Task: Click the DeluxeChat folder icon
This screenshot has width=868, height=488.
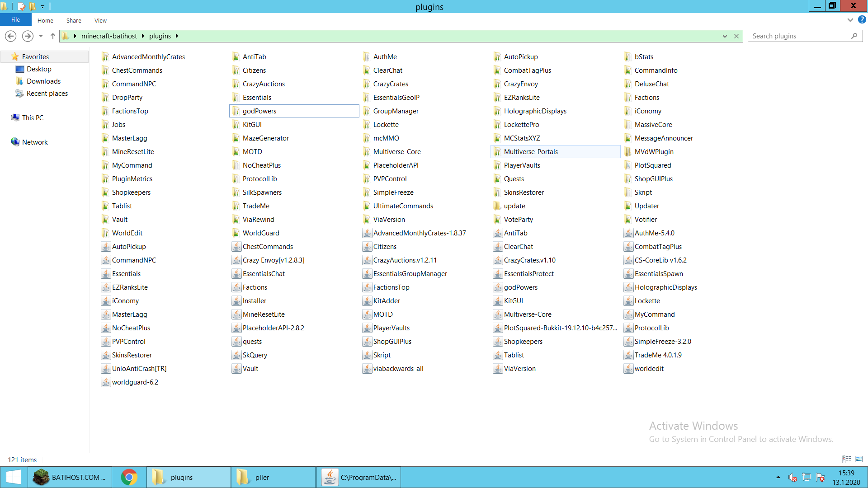Action: click(628, 84)
